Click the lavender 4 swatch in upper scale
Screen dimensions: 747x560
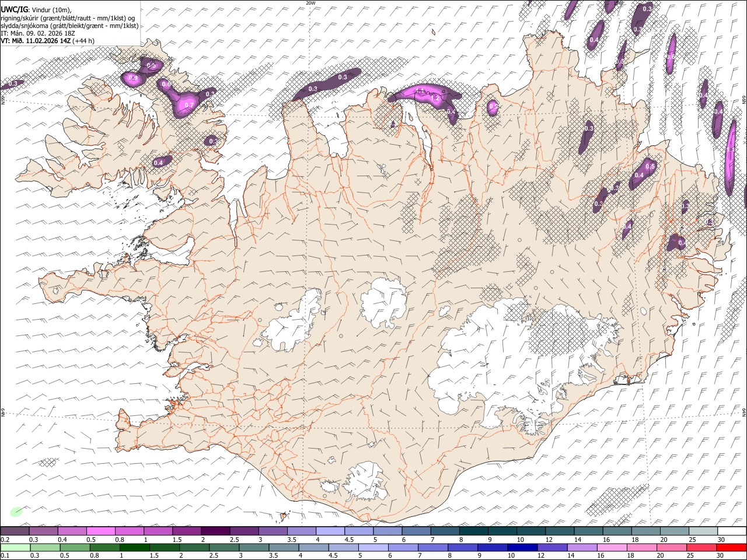(x=330, y=531)
